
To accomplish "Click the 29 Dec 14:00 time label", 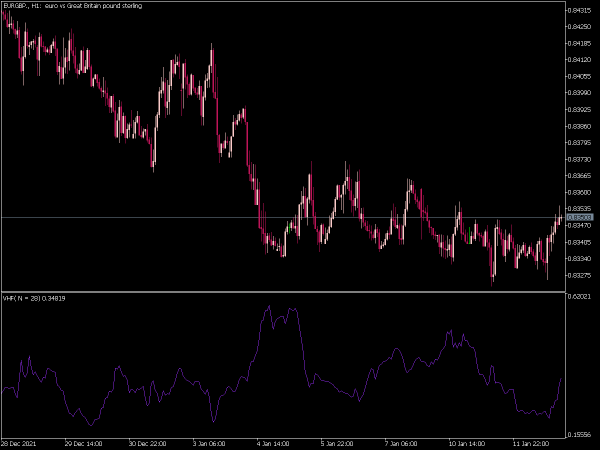I will pyautogui.click(x=83, y=444).
